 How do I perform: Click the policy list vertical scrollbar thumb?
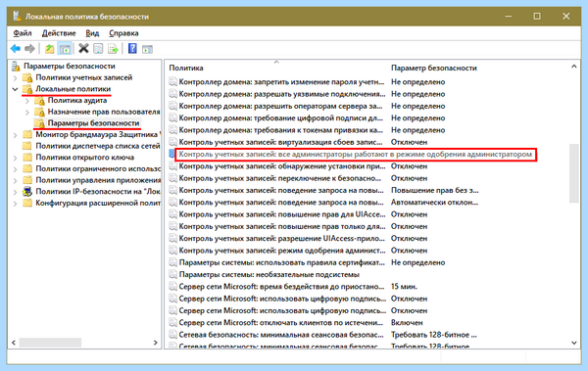[x=573, y=173]
